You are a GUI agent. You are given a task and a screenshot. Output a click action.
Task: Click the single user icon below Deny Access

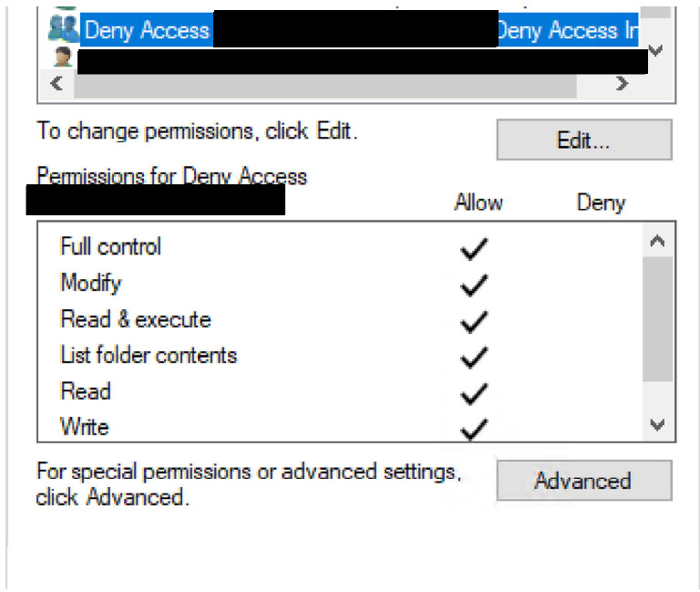pyautogui.click(x=62, y=60)
